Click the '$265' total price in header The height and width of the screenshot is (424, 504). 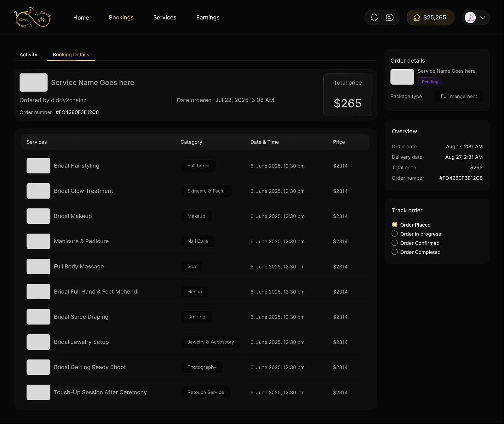(348, 103)
